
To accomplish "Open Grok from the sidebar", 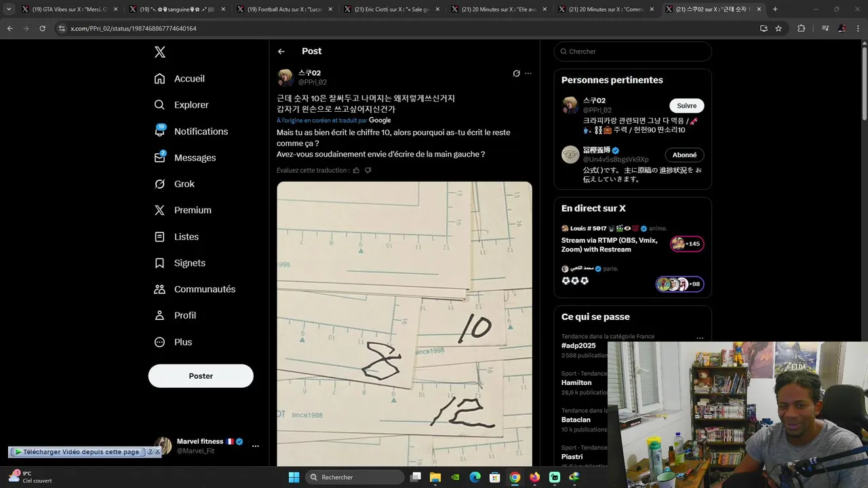I will click(x=174, y=184).
